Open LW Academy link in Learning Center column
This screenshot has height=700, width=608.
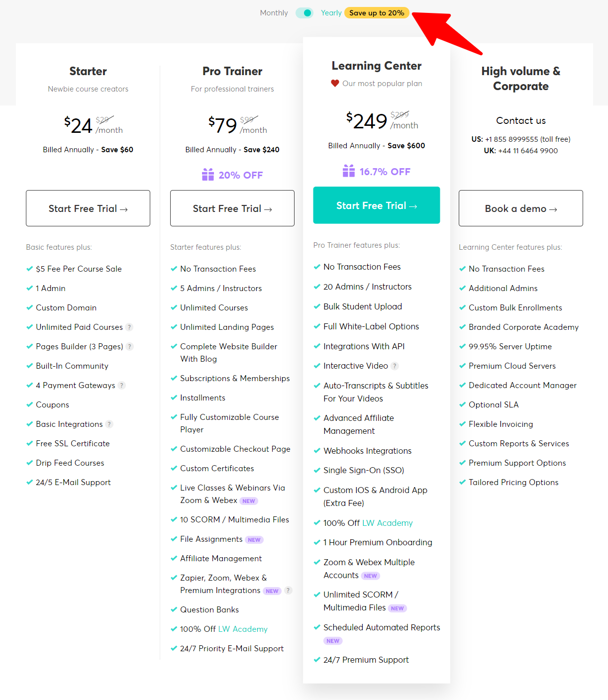point(388,523)
